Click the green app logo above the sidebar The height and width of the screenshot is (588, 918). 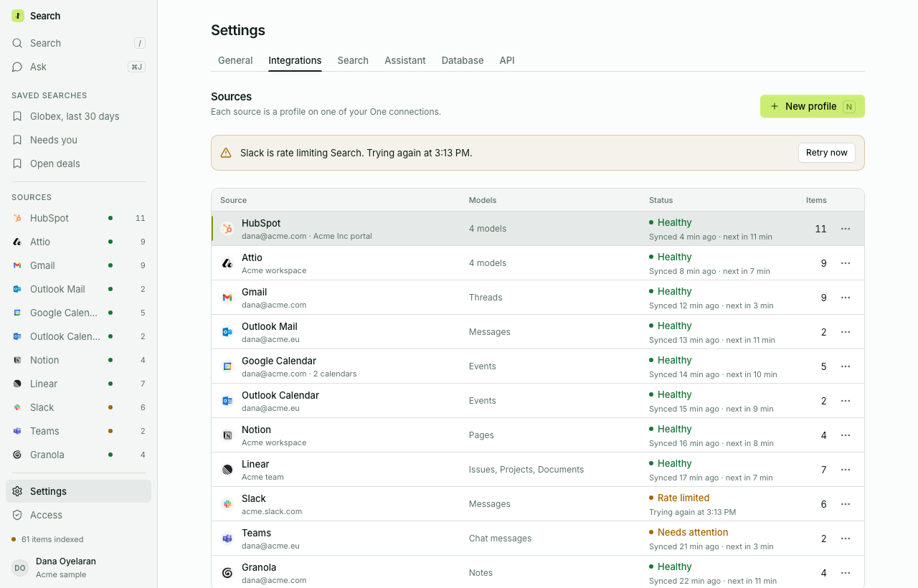click(18, 16)
